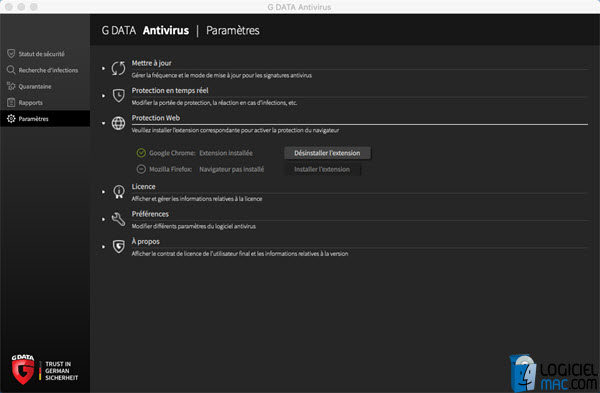600x393 pixels.
Task: Expand the Préférences section arrow
Action: pos(103,219)
